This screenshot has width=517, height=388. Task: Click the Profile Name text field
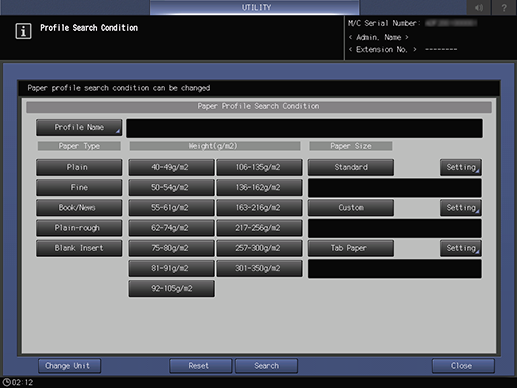[304, 128]
